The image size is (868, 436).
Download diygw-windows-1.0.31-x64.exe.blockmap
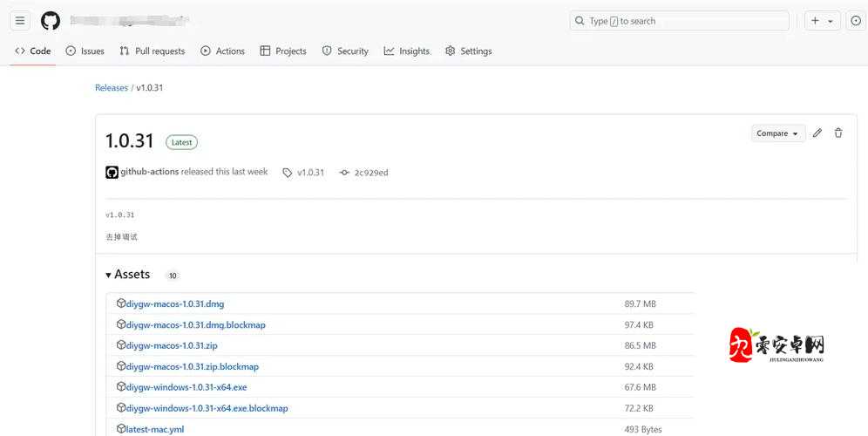pos(207,408)
